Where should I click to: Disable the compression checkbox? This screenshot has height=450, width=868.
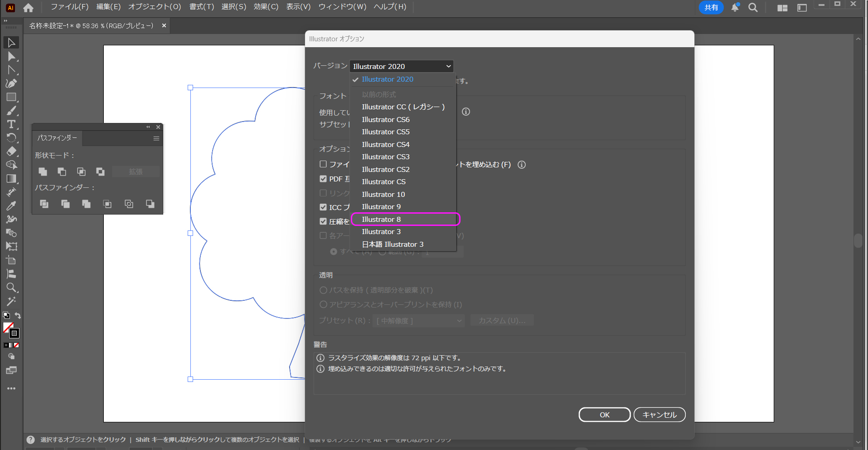tap(323, 221)
